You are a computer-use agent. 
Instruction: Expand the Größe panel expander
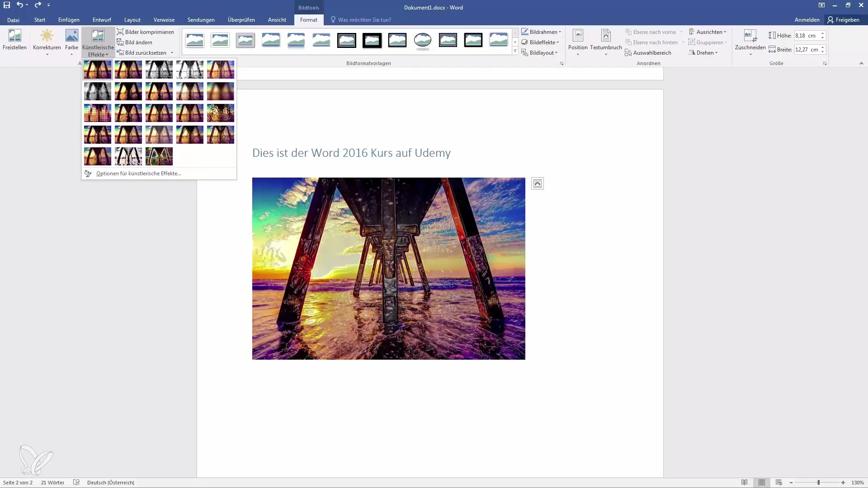click(x=825, y=64)
